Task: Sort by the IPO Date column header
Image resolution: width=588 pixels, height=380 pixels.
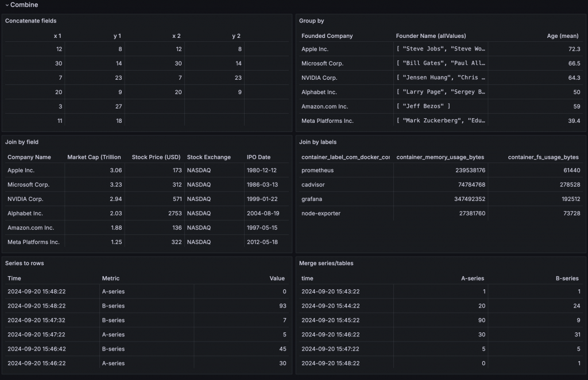Action: coord(258,157)
